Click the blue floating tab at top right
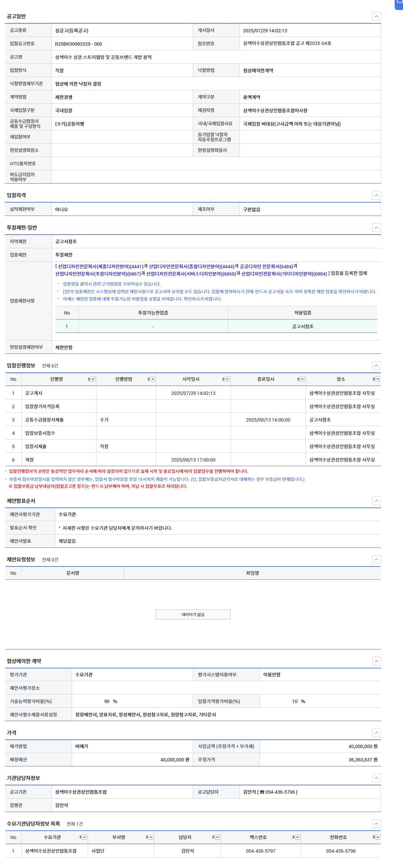Screen dimensions: 403x868 (x=399, y=4)
